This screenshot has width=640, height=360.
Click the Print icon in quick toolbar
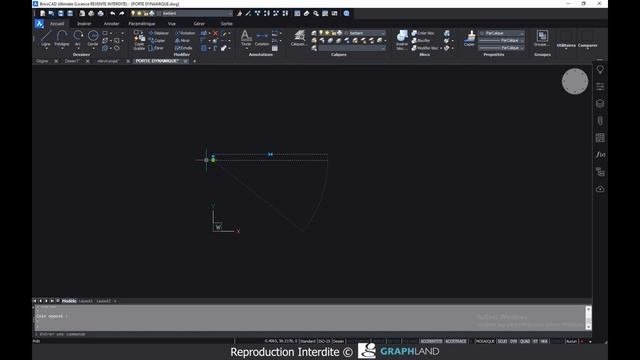[x=100, y=13]
